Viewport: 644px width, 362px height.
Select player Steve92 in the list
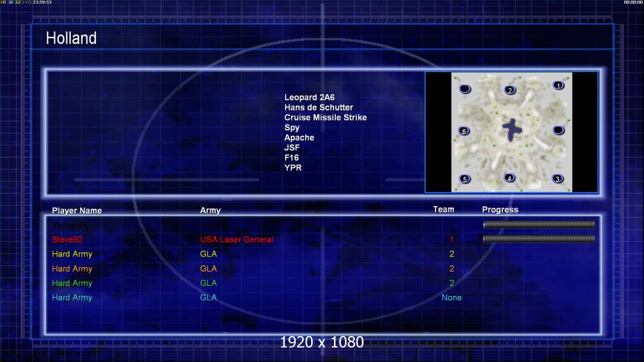(67, 240)
